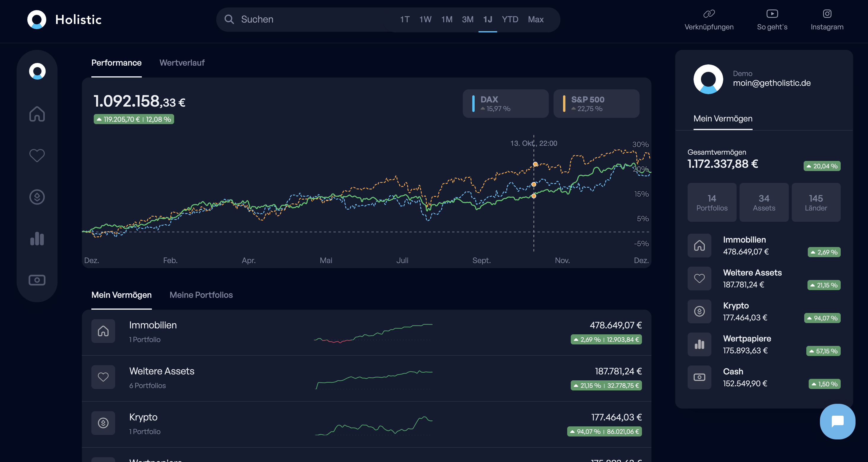Open So geht's video icon
Image resolution: width=868 pixels, height=462 pixels.
pyautogui.click(x=772, y=14)
